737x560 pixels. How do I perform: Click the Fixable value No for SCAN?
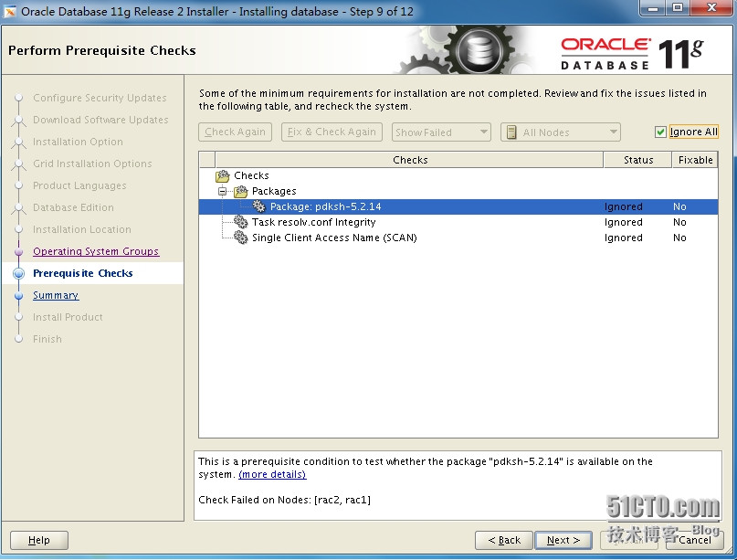[x=679, y=238]
